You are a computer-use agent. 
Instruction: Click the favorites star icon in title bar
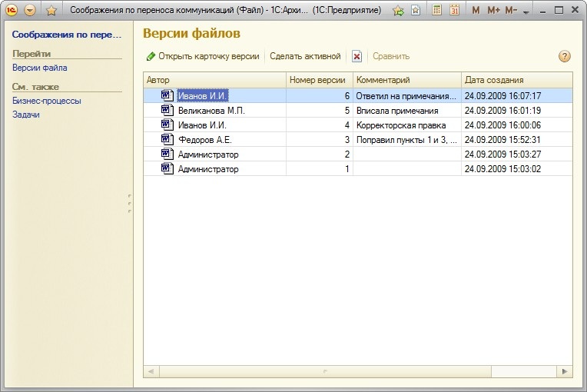(x=51, y=11)
